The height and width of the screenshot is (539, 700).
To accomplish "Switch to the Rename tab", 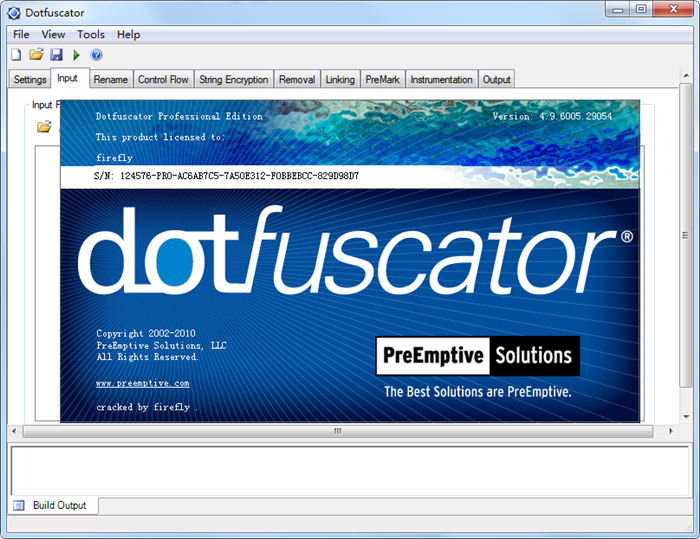I will click(x=110, y=80).
